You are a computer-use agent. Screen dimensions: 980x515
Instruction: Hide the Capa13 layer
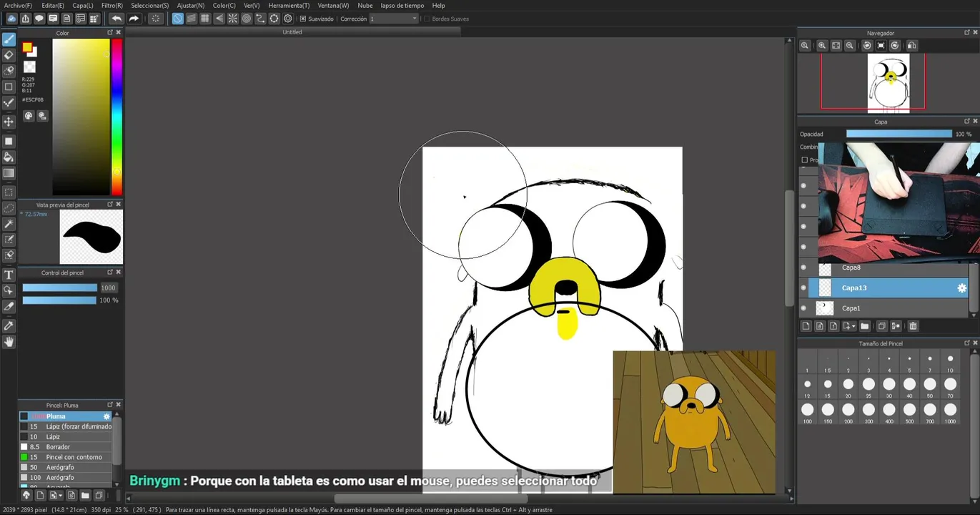click(x=803, y=288)
